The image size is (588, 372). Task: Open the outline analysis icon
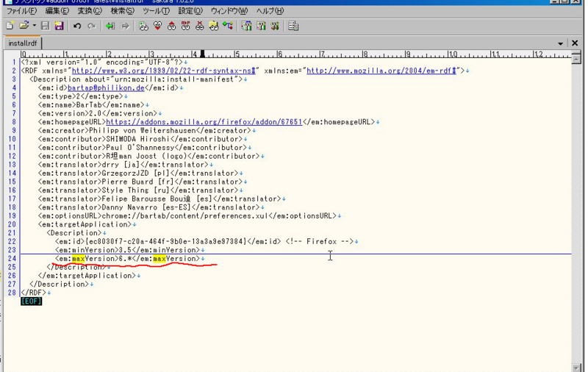(x=228, y=26)
